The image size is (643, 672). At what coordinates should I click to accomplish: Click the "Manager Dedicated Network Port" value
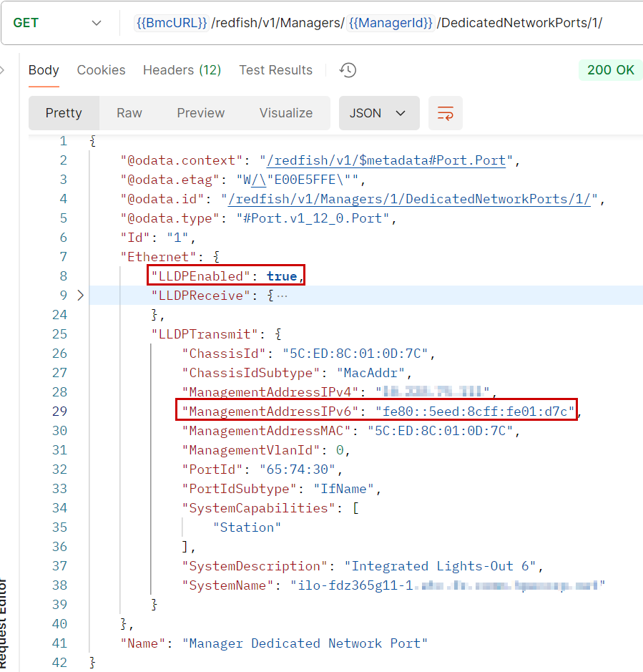pyautogui.click(x=305, y=643)
